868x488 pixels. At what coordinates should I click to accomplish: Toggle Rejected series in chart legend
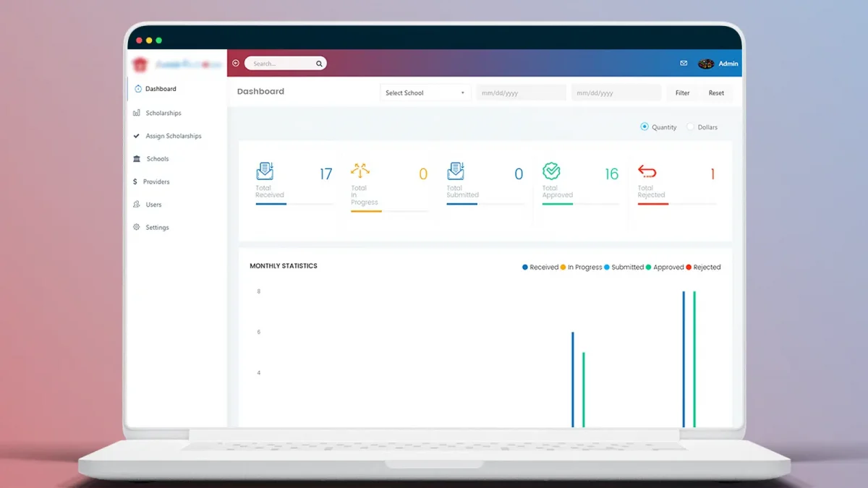[x=703, y=267]
